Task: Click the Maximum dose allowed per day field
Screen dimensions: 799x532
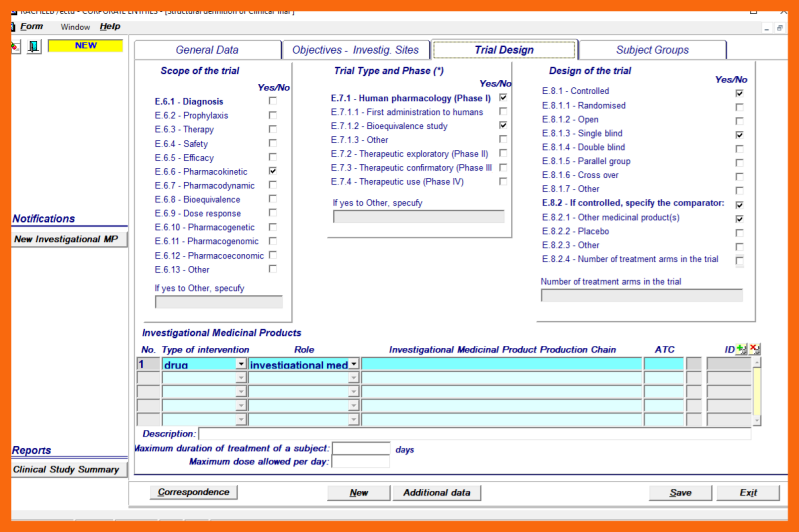Action: click(361, 462)
